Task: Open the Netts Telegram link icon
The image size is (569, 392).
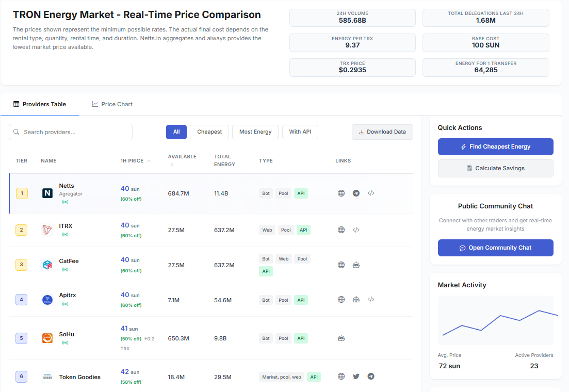Action: pyautogui.click(x=356, y=193)
